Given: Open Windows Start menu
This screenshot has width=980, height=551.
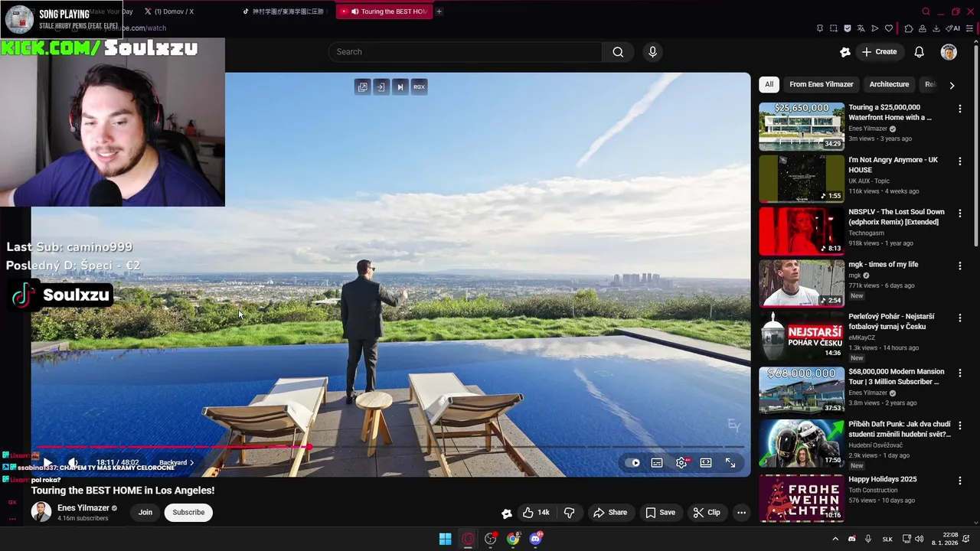Looking at the screenshot, I should [x=445, y=539].
